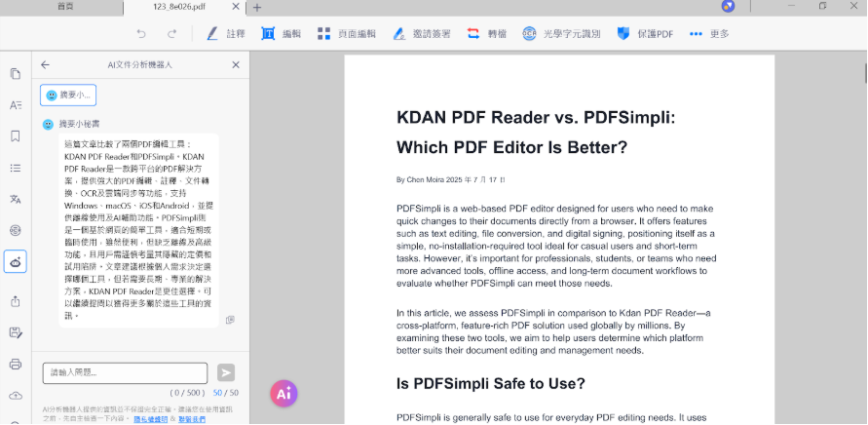Click the author line 'By Chen Moira'
This screenshot has height=425, width=868.
[420, 179]
